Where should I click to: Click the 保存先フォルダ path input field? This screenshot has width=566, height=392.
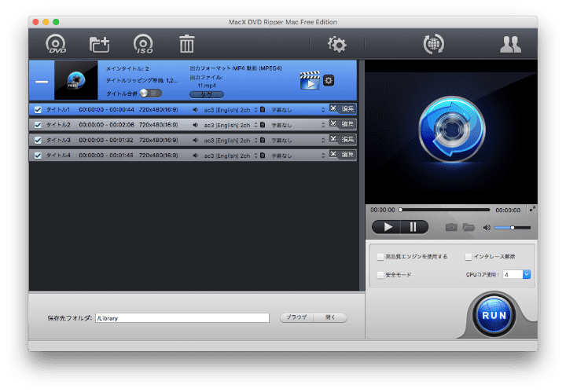coord(182,317)
